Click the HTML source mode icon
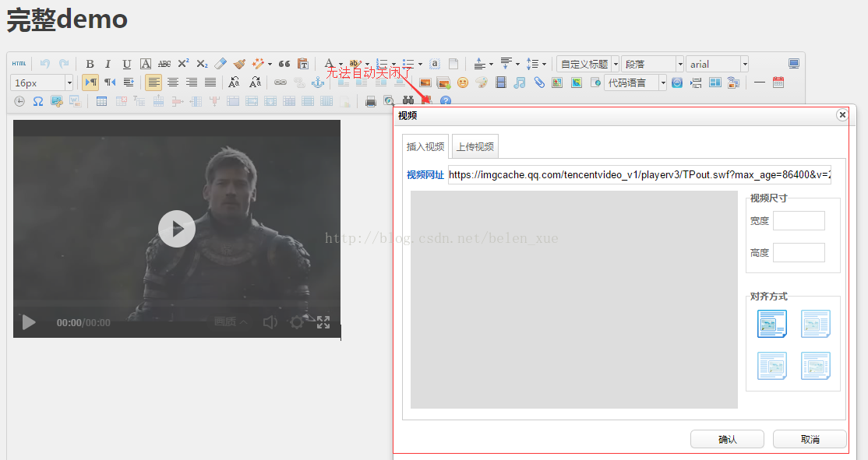868x460 pixels. point(19,64)
